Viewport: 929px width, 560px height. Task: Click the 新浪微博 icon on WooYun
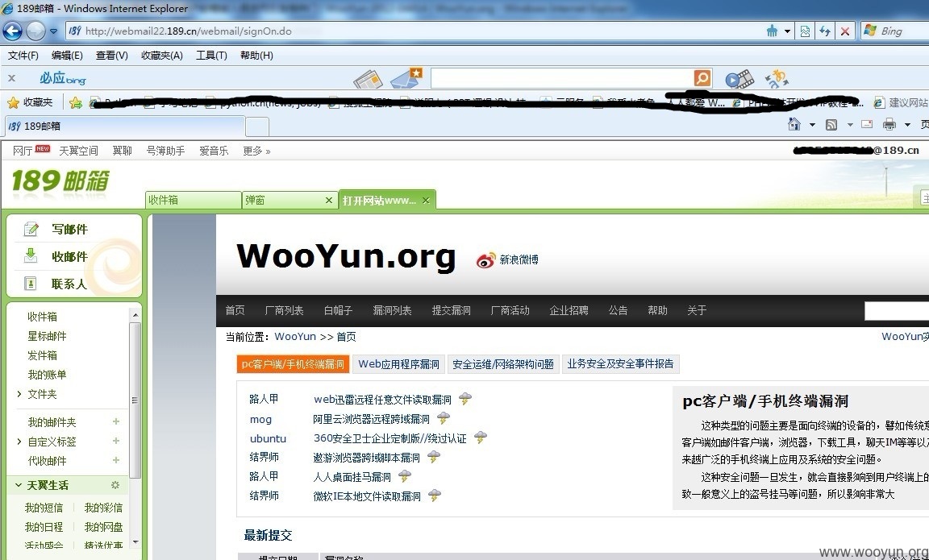pos(485,260)
